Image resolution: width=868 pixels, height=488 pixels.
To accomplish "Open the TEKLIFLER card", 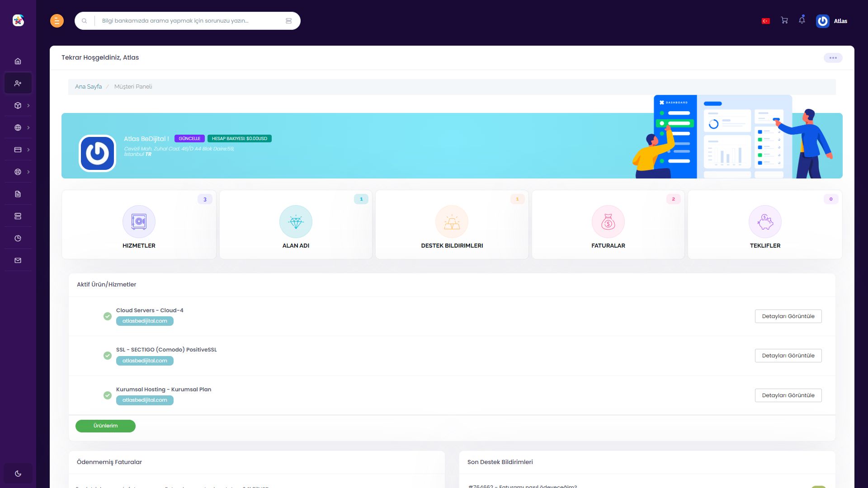I will [x=765, y=225].
